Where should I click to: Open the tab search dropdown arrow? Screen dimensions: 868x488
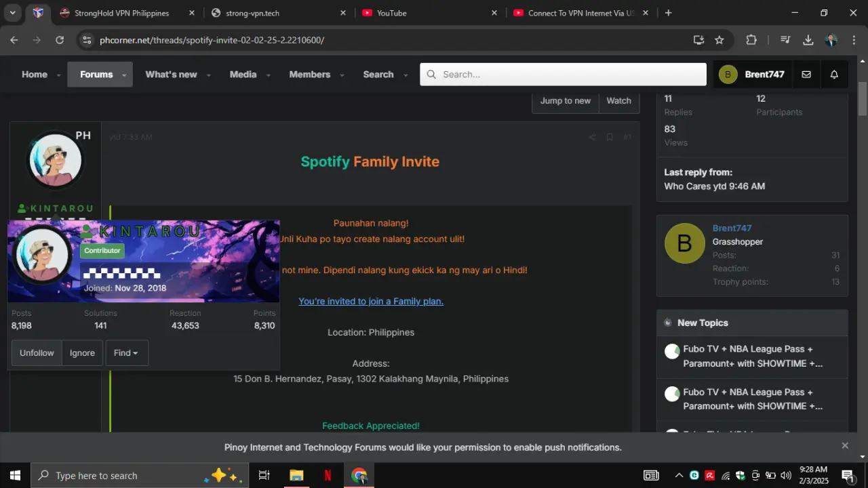[12, 13]
